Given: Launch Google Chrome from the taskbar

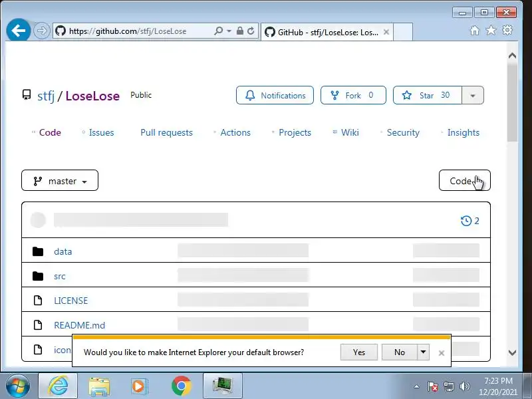Looking at the screenshot, I should point(182,386).
